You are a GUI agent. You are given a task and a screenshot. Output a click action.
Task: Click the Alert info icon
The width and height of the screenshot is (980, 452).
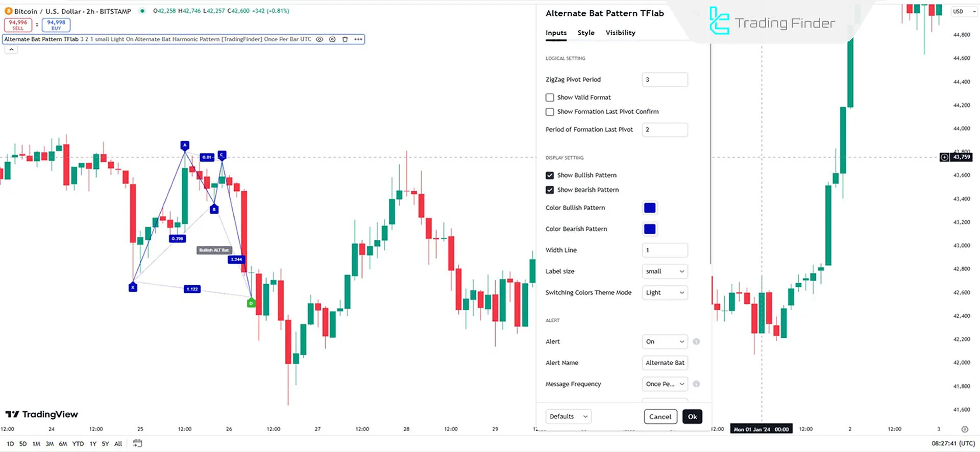(x=696, y=341)
